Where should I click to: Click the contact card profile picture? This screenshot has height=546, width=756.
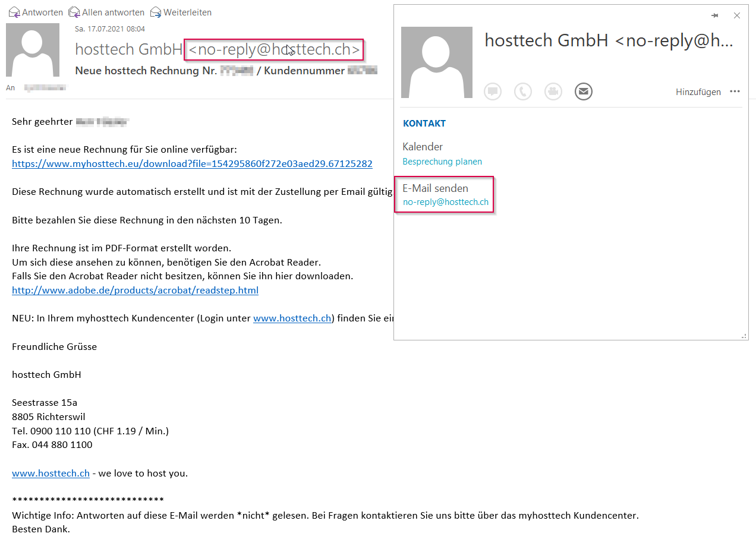pos(437,62)
